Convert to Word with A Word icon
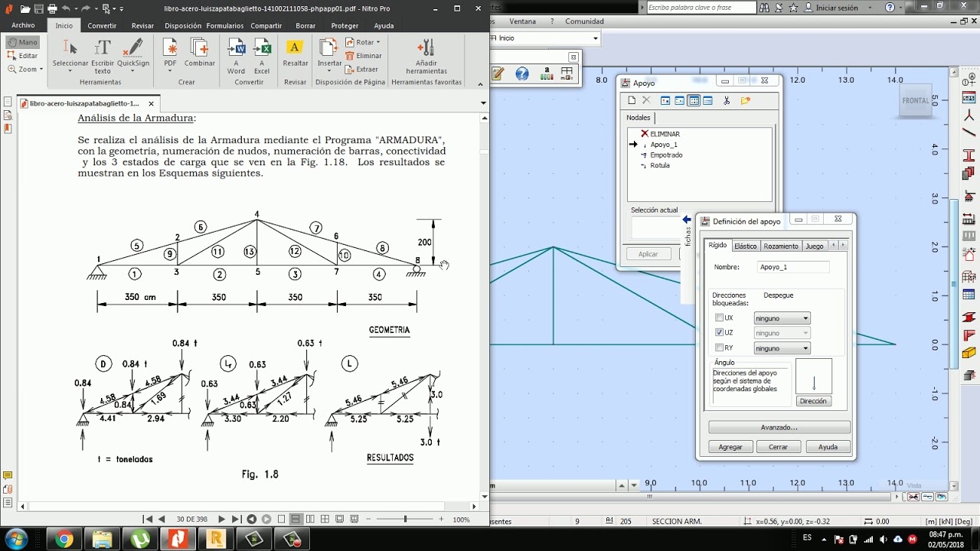Screen dimensions: 980x551 [x=236, y=55]
